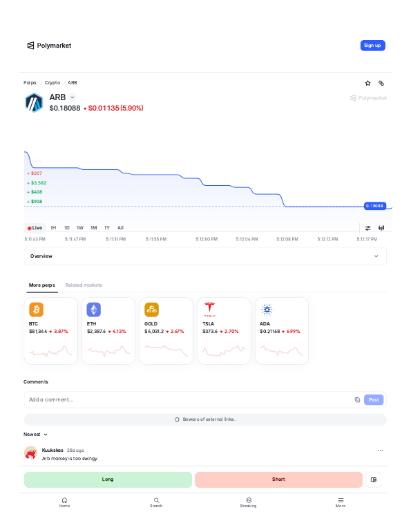Click the Polymarket logo in header
The height and width of the screenshot is (532, 411).
click(49, 46)
